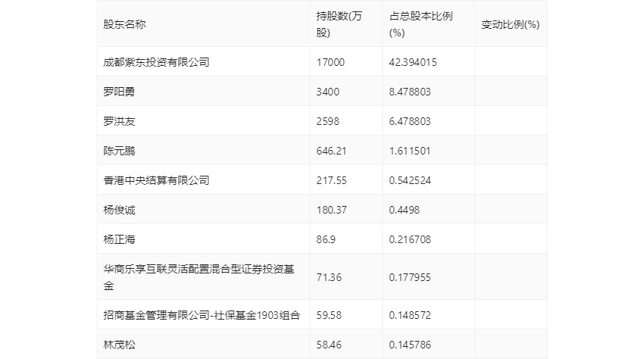Select the 0.148572 percentage value
Viewport: 644px width, 359px height.
pyautogui.click(x=410, y=315)
